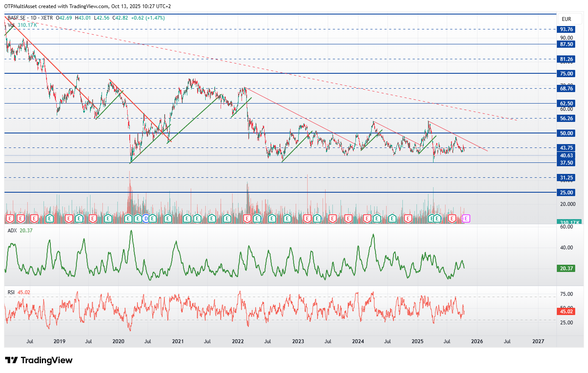This screenshot has height=373, width=588.
Task: Click the 37.50 support level label
Action: point(566,163)
